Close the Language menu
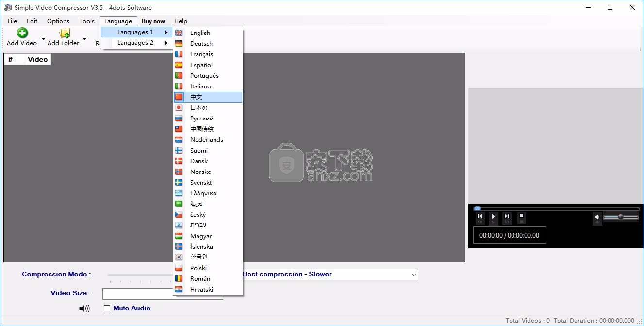The width and height of the screenshot is (644, 326). coord(118,21)
